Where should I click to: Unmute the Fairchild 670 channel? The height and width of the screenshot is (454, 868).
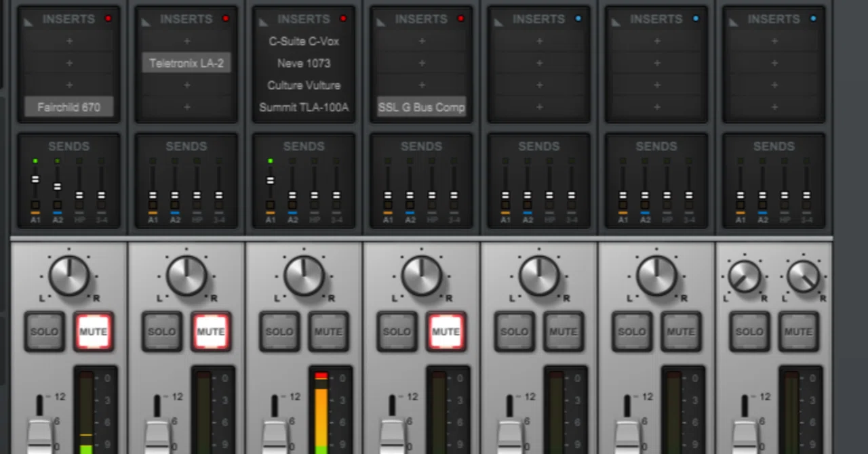pyautogui.click(x=94, y=331)
